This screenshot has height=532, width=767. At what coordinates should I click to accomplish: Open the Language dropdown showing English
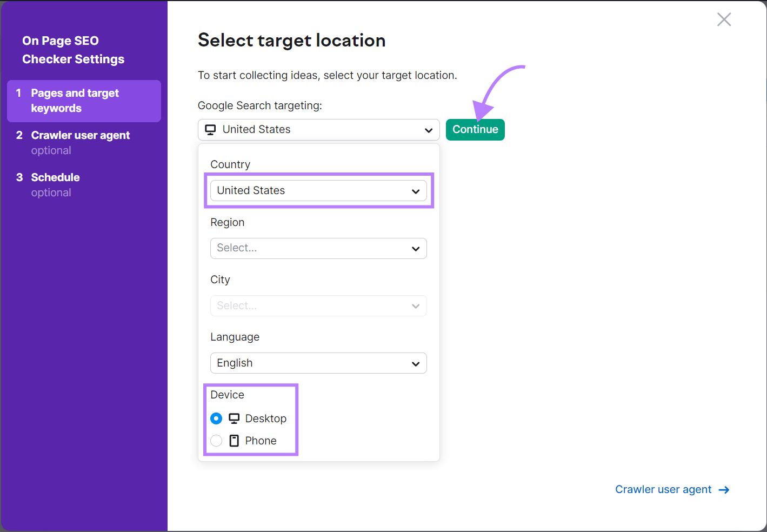[x=318, y=363]
